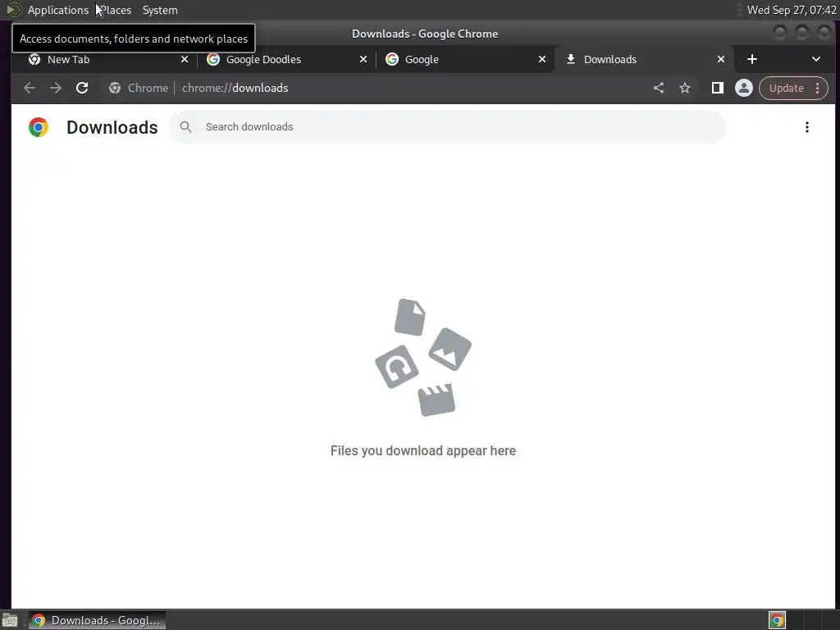This screenshot has width=840, height=630.
Task: Select the Downloads tab
Action: coord(643,59)
